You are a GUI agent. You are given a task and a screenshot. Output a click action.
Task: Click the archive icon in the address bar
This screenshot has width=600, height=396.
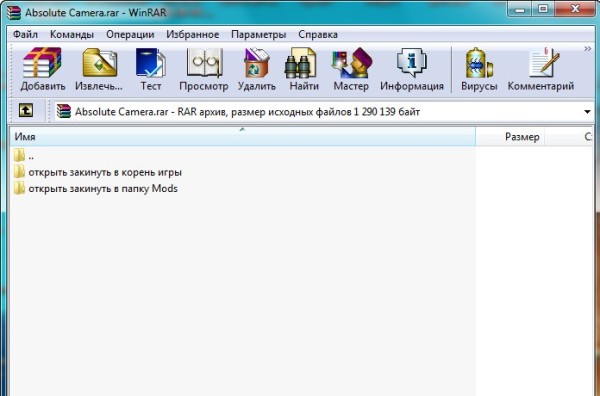(x=64, y=111)
